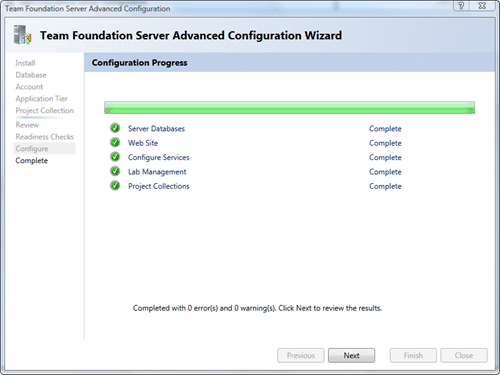500x375 pixels.
Task: Click the green check next to Web Site
Action: coord(115,142)
